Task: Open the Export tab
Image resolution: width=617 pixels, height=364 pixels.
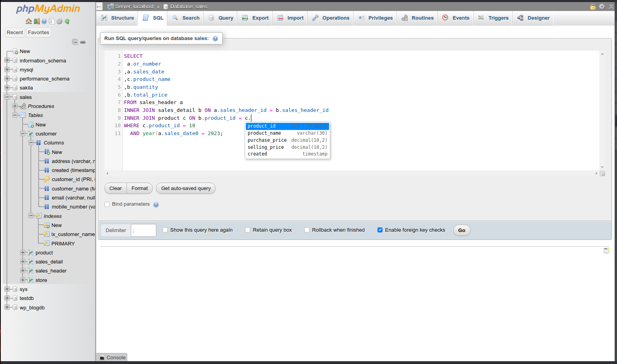Action: coord(255,18)
